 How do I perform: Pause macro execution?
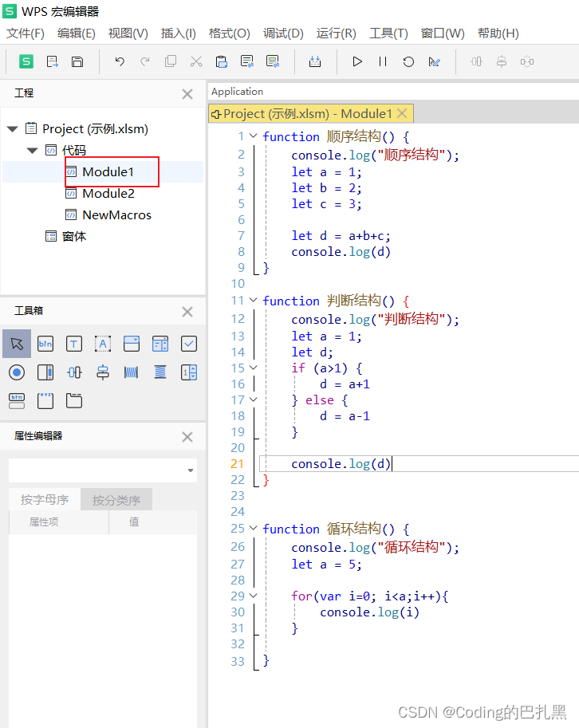coord(383,61)
